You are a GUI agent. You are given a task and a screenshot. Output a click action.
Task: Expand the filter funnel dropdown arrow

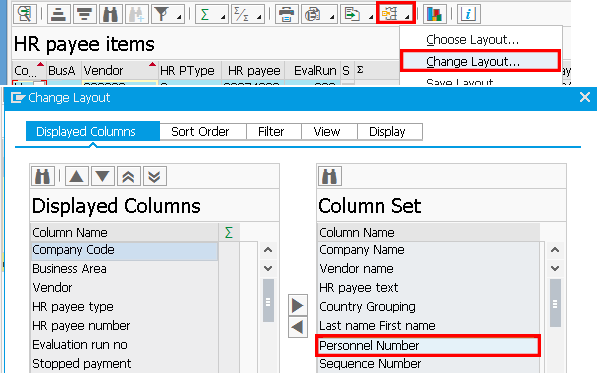[179, 17]
